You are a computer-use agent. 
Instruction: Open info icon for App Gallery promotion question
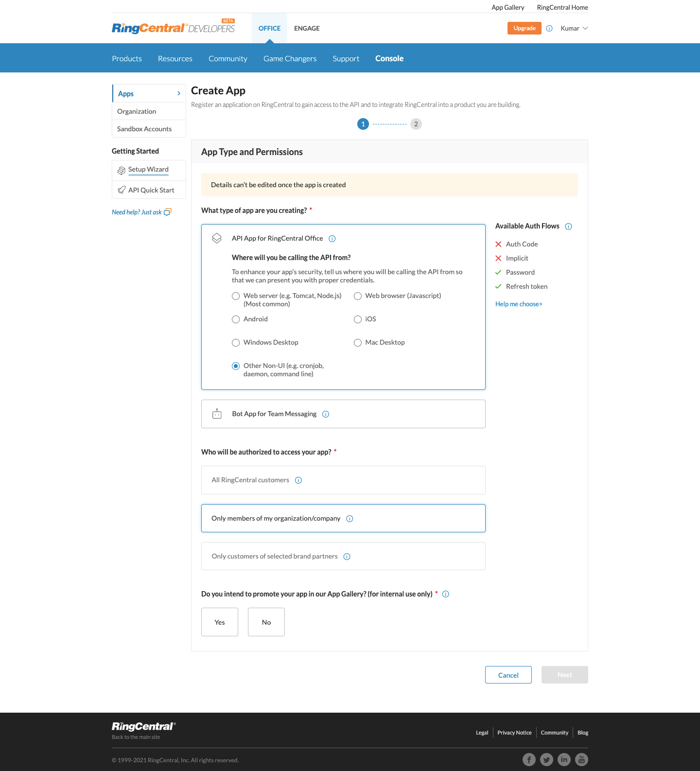pyautogui.click(x=446, y=594)
